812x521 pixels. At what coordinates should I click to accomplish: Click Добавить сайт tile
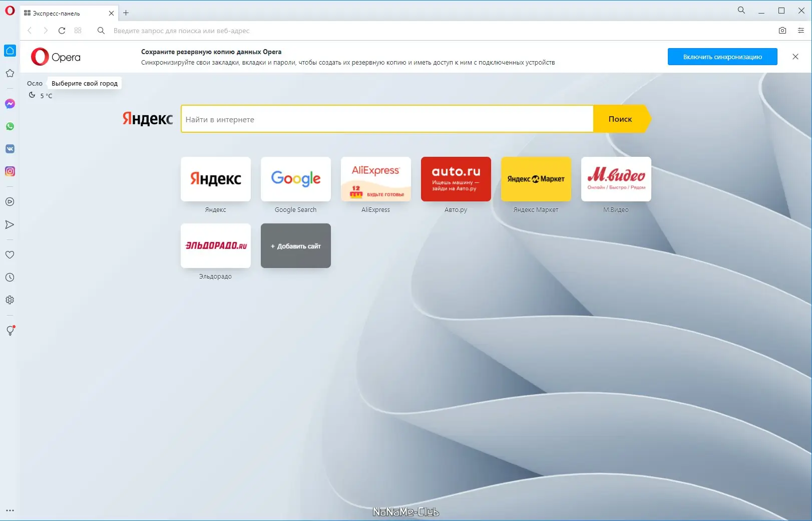pyautogui.click(x=296, y=245)
